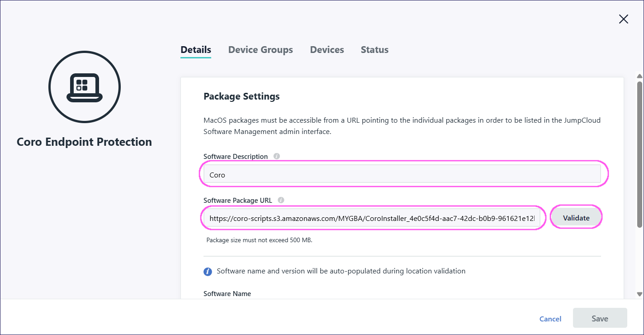
Task: Go to the Devices tab
Action: click(327, 50)
